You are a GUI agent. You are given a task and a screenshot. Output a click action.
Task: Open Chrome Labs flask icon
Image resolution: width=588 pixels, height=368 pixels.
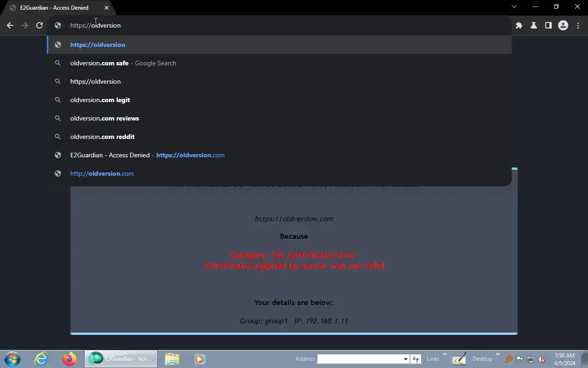tap(534, 25)
